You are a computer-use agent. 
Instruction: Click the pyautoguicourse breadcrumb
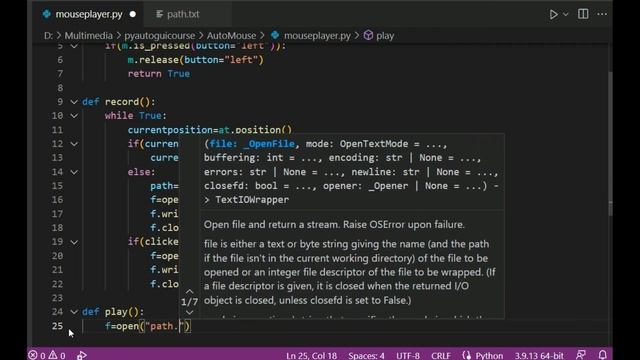click(x=160, y=36)
